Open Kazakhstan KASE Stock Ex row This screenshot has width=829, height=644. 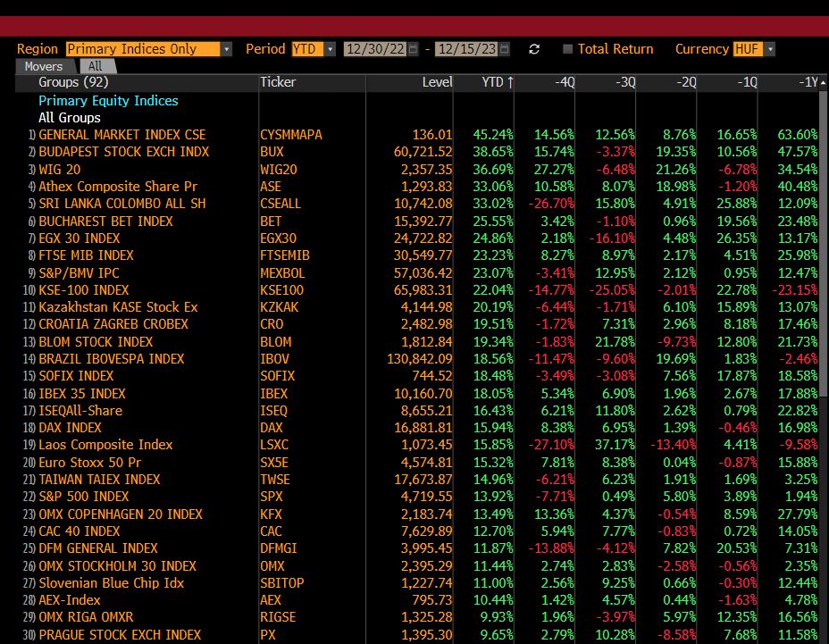(x=418, y=308)
